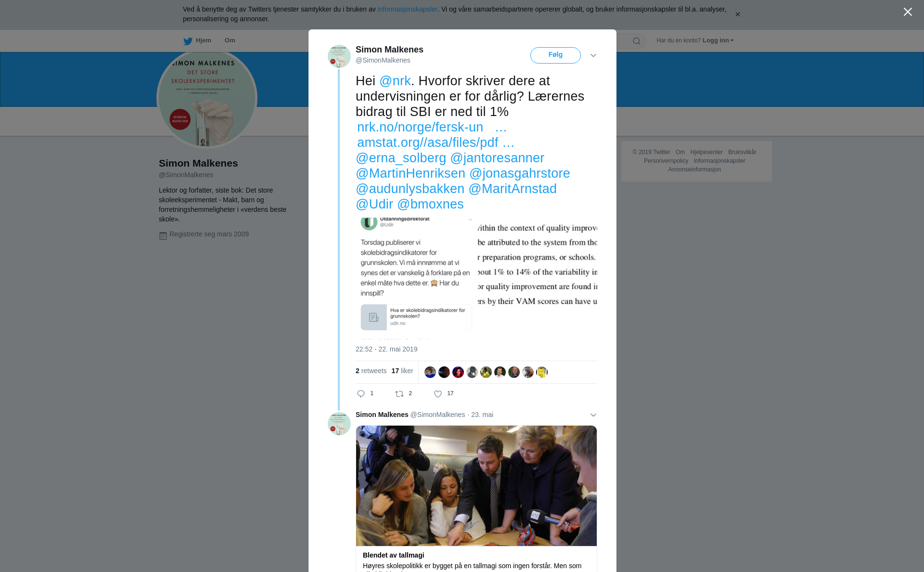Screen dimensions: 924x572
Task: Click the retweet arrows icon
Action: 399,394
